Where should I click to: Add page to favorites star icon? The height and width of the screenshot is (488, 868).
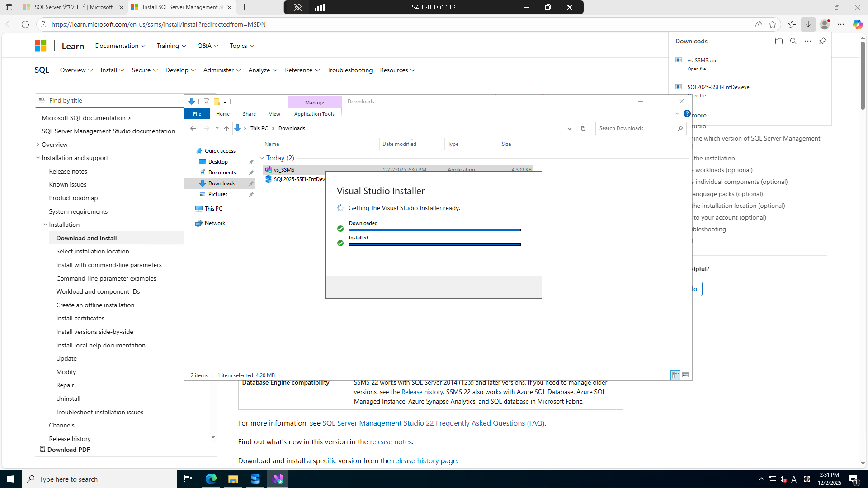tap(773, 24)
